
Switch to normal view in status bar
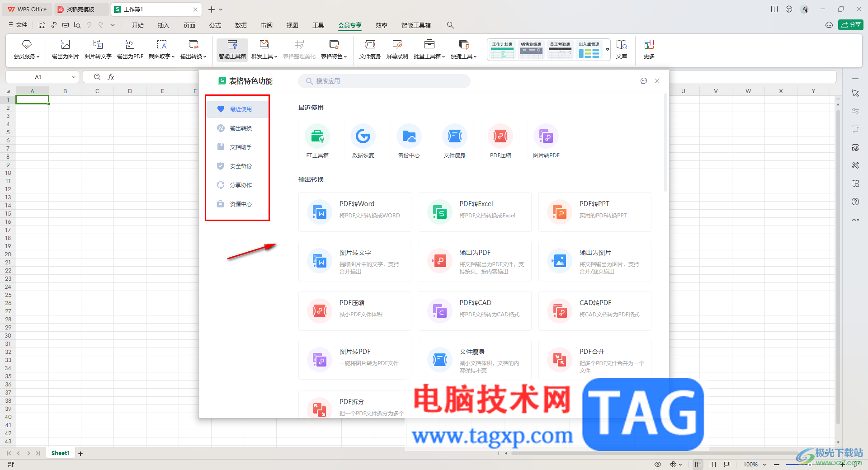pos(698,465)
